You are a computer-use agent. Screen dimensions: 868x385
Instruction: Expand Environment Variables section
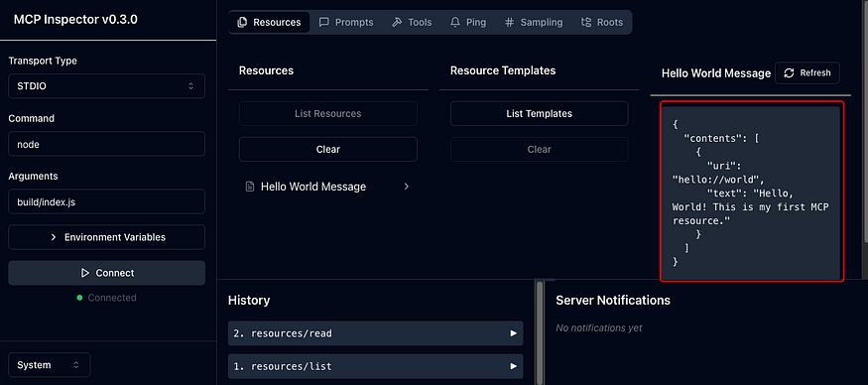click(107, 237)
